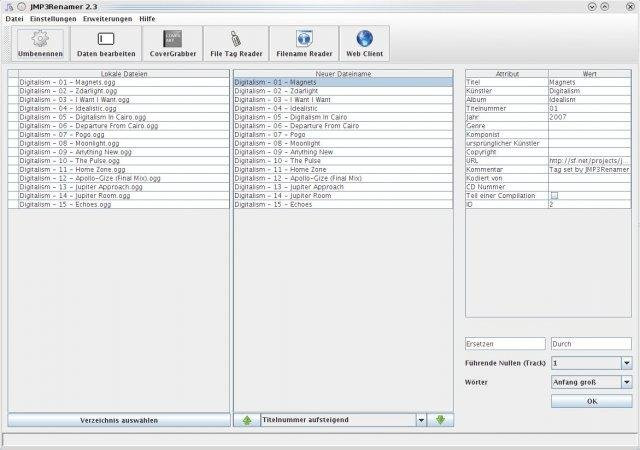640x450 pixels.
Task: Select local file 13 – Jupiter Approach.ogg
Action: (x=124, y=187)
